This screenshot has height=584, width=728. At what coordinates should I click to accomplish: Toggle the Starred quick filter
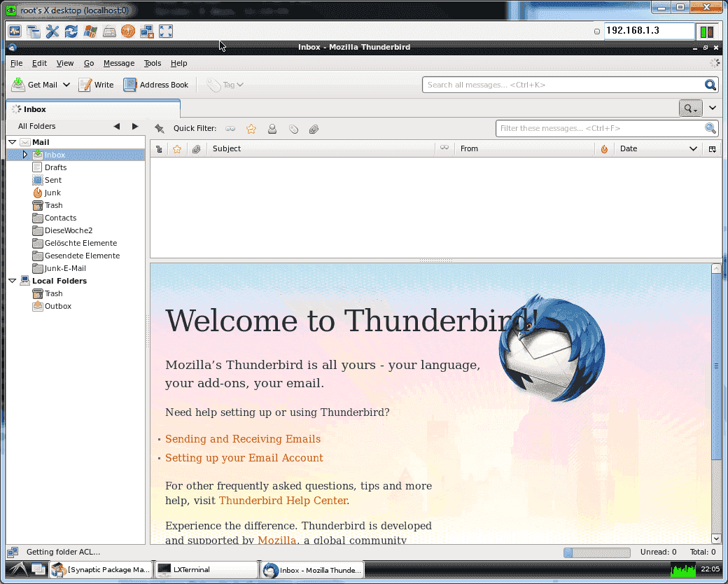251,129
